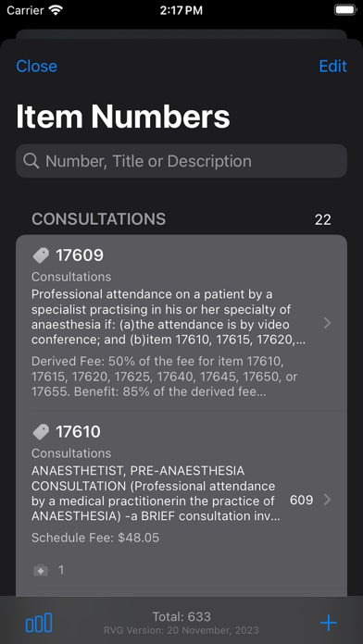Focus the Number, Title or Description field
The width and height of the screenshot is (363, 644).
tap(181, 161)
